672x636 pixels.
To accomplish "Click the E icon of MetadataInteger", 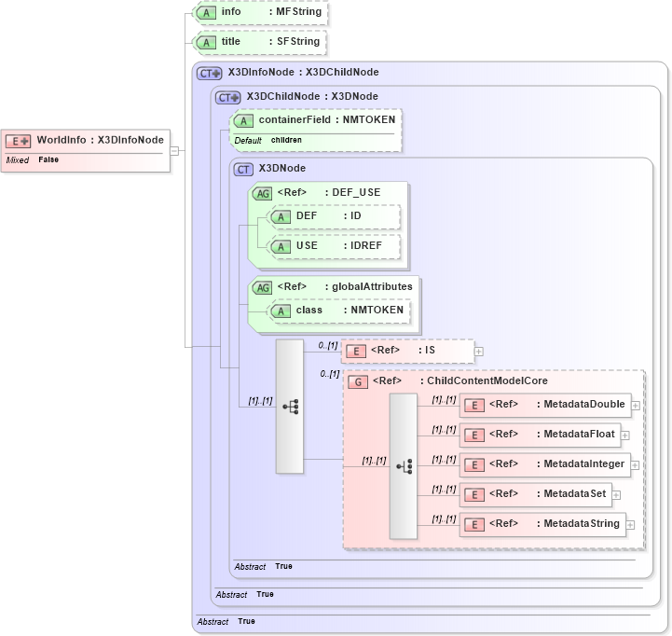I will [474, 465].
